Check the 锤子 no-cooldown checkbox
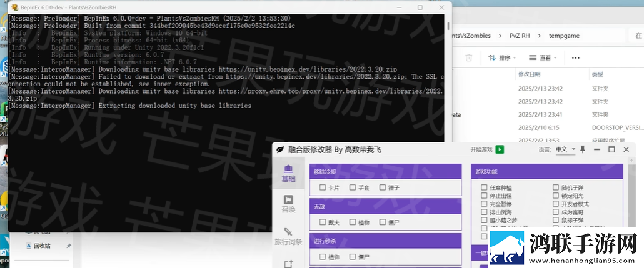The width and height of the screenshot is (644, 268). (x=383, y=187)
